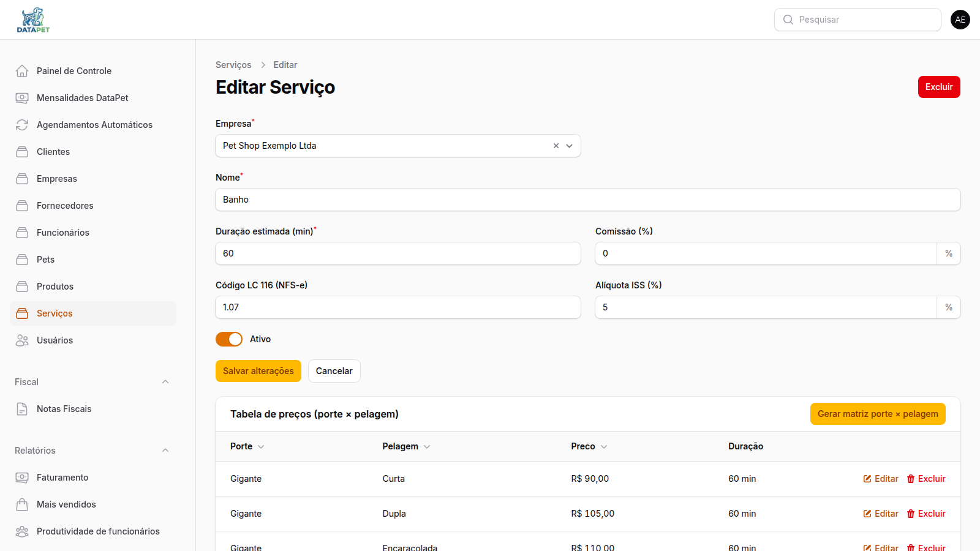Click the Empresas sidebar icon
This screenshot has height=551, width=980.
tap(22, 179)
